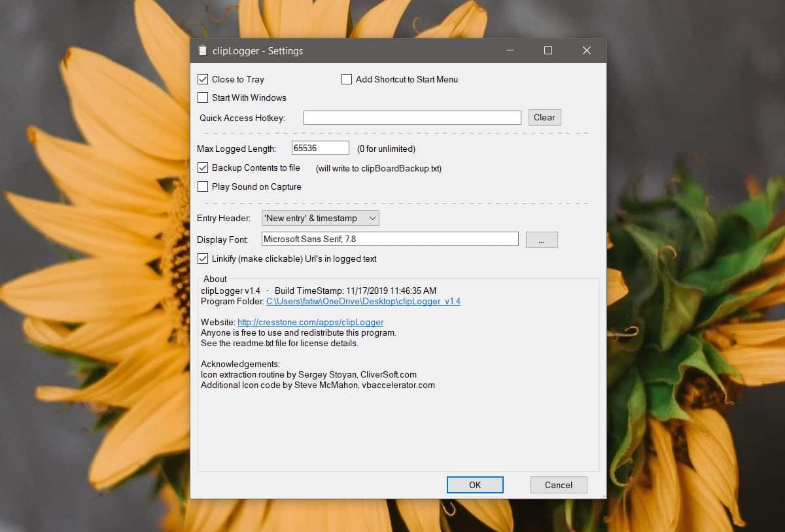This screenshot has height=532, width=785.
Task: Clear the Quick Access Hotkey
Action: pyautogui.click(x=544, y=118)
